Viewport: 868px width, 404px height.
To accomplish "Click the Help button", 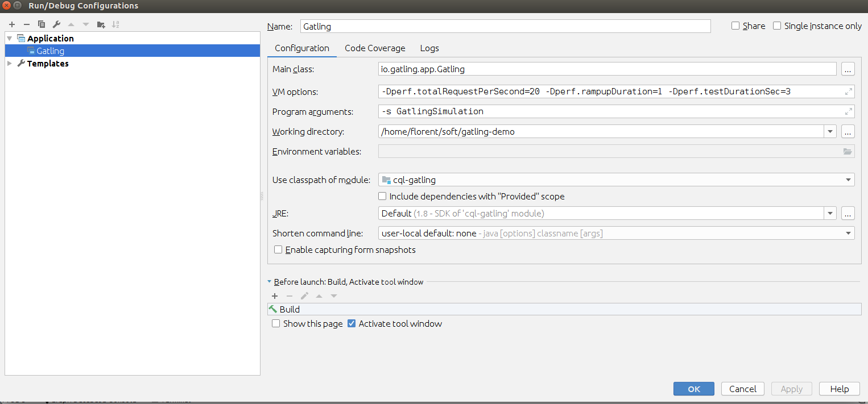I will (840, 389).
